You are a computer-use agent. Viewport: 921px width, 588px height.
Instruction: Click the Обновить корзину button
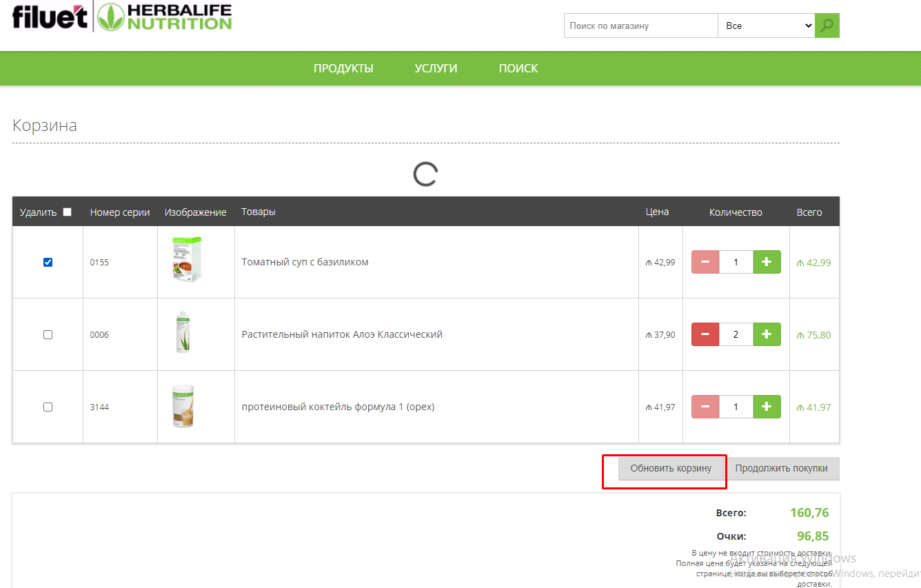671,468
